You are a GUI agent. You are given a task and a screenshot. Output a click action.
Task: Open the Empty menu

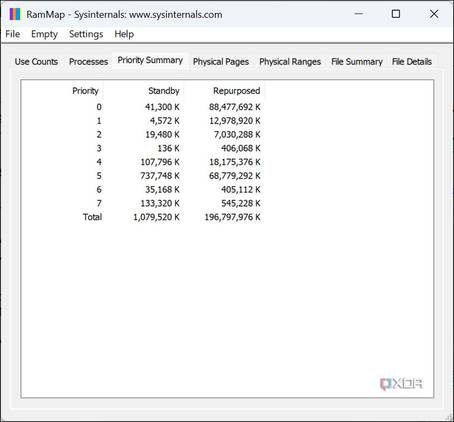coord(44,34)
